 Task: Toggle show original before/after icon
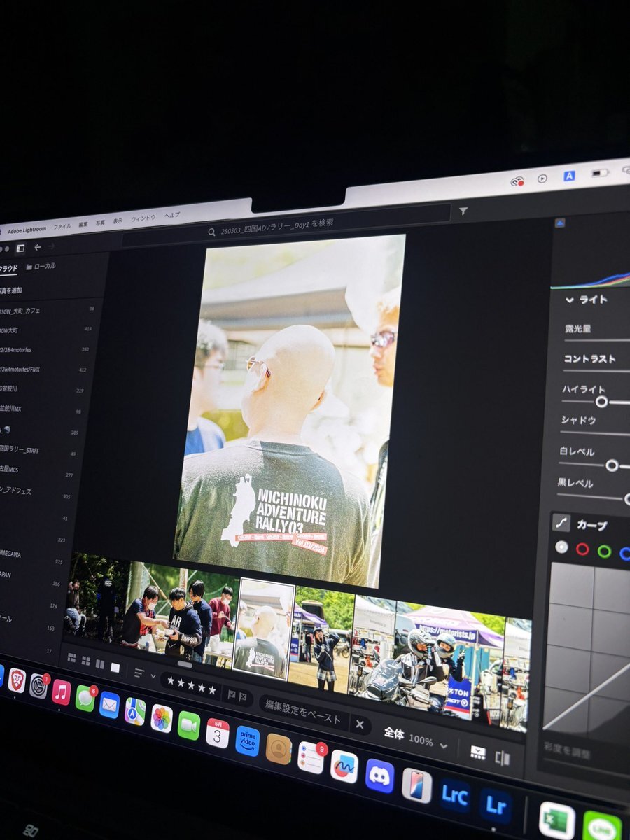[502, 758]
